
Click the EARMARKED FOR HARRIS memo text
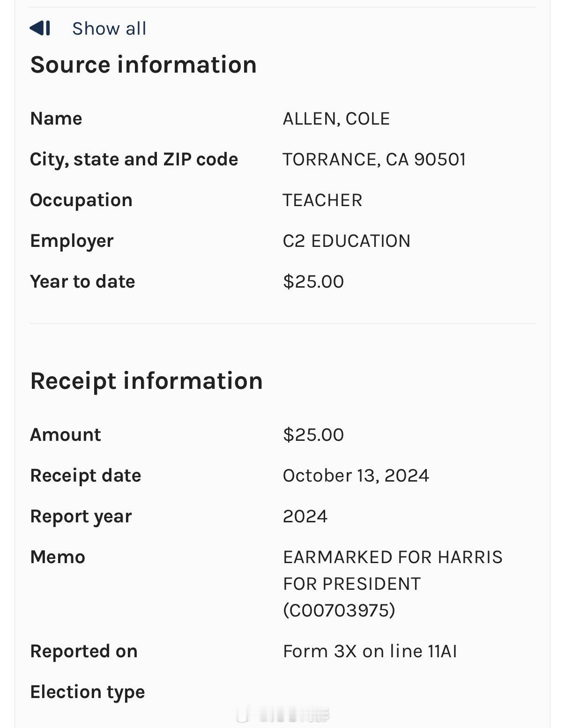[393, 557]
